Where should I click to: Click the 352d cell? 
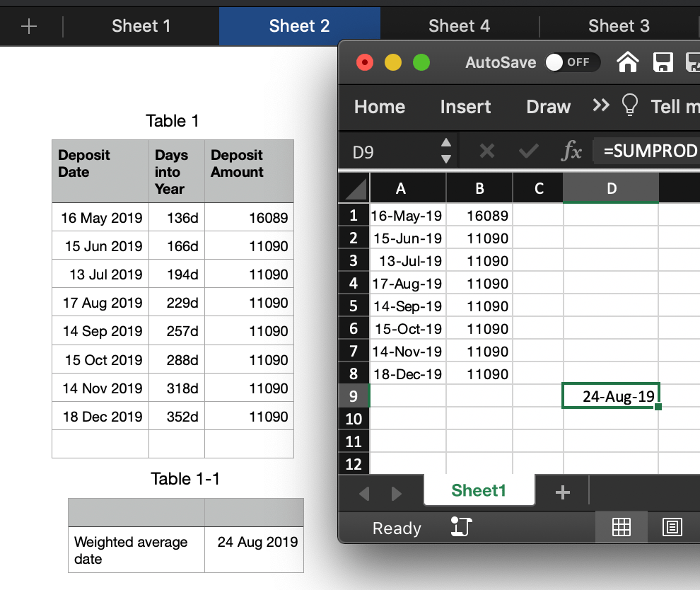click(177, 416)
